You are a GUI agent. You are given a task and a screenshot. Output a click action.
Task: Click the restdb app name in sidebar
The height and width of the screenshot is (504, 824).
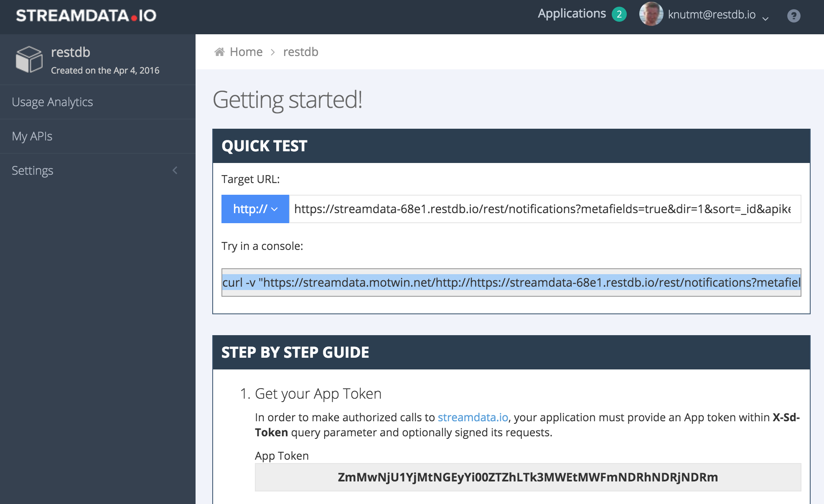[71, 52]
